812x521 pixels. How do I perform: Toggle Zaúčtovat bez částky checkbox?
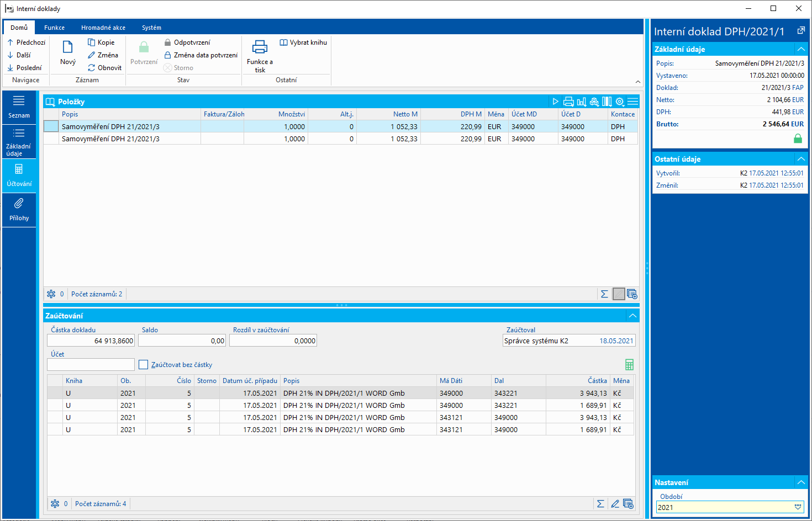pyautogui.click(x=144, y=365)
